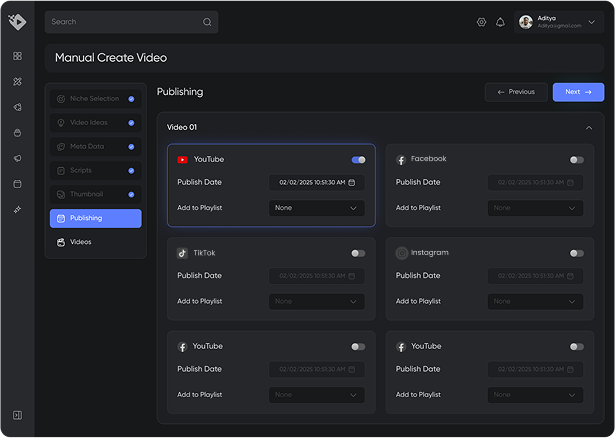Screen dimensions: 615x438
Task: Collapse the Video 01 section
Action: 589,128
